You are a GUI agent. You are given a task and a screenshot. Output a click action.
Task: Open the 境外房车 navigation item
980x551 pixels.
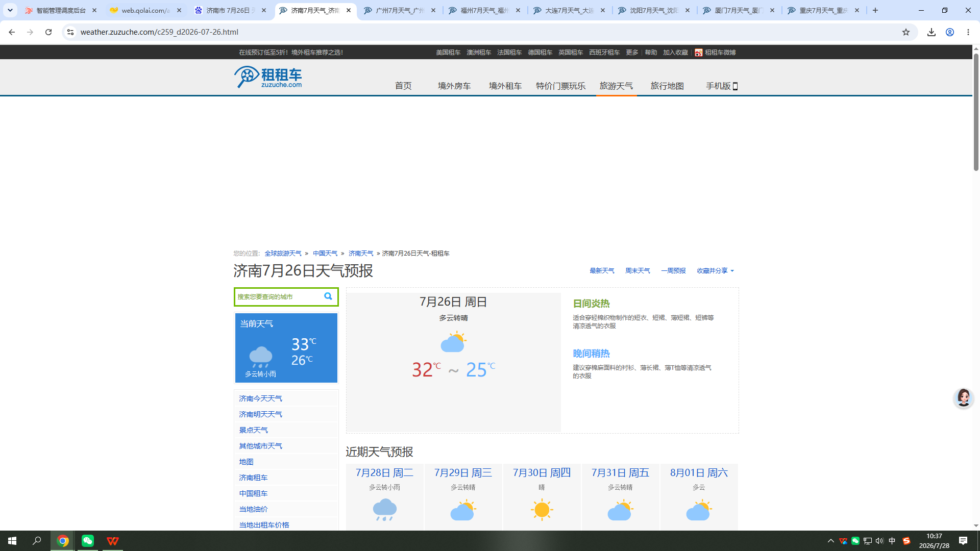point(454,86)
